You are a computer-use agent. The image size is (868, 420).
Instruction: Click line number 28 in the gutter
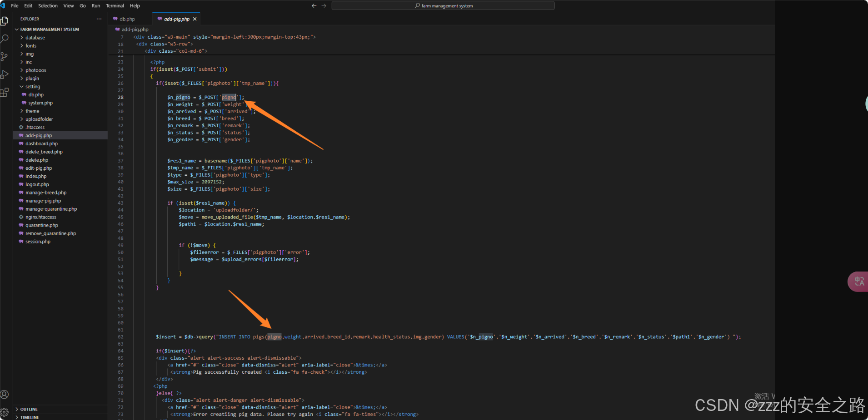[x=120, y=98]
